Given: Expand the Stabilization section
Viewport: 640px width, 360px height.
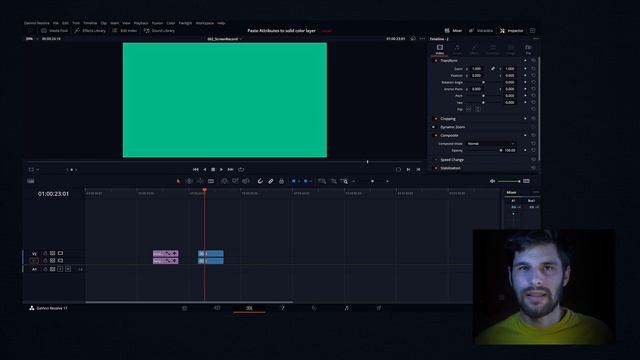Looking at the screenshot, I should tap(450, 168).
